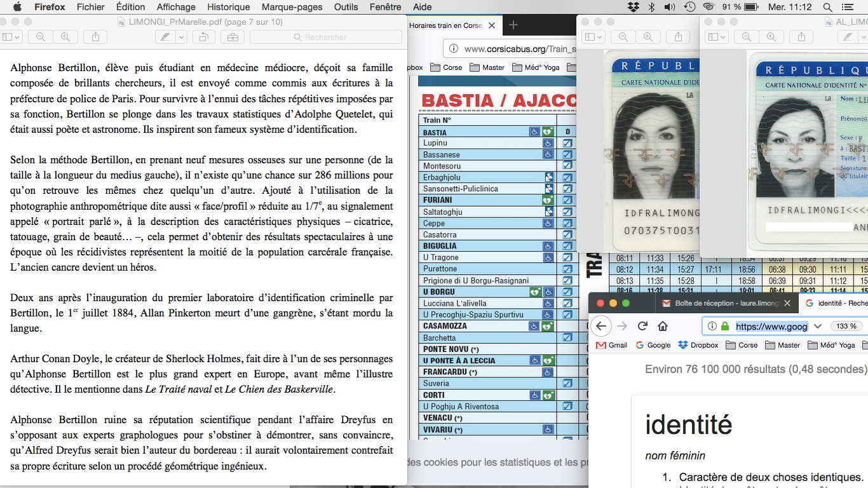Screen dimensions: 868x488
Task: Open the Dropbox bookmark beside Google bookmark
Action: (x=698, y=345)
